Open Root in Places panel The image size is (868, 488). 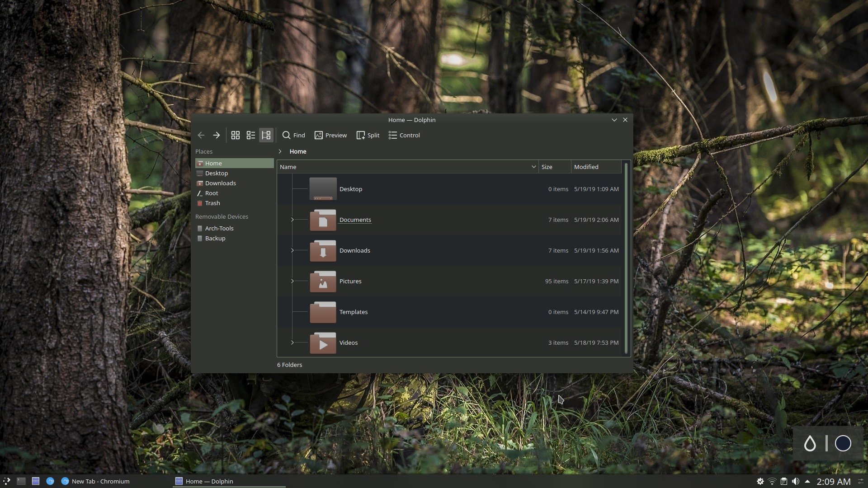coord(234,193)
